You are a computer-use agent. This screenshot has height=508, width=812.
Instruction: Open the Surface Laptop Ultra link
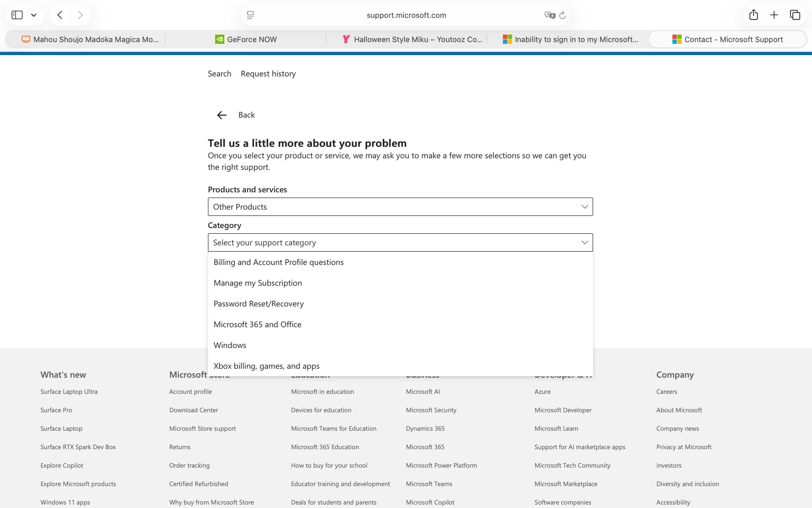click(69, 392)
